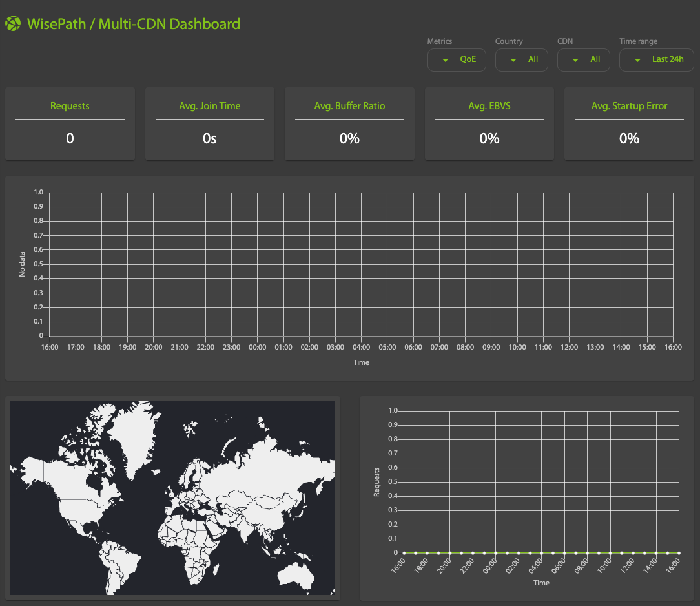The width and height of the screenshot is (700, 606).
Task: Click the Avg. EBVS card
Action: pyautogui.click(x=489, y=123)
